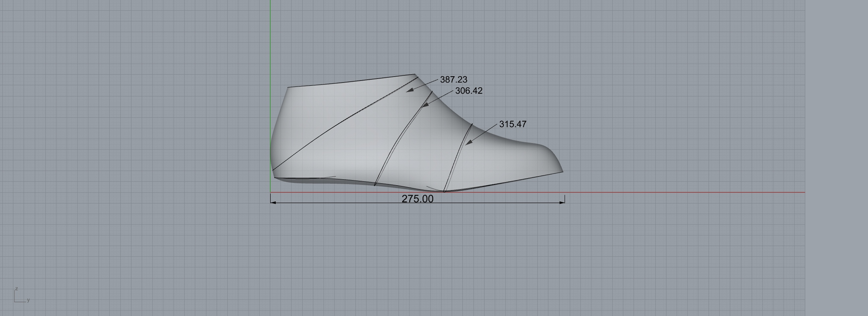
Task: Select the 306.42 girth measurement label
Action: pyautogui.click(x=469, y=91)
